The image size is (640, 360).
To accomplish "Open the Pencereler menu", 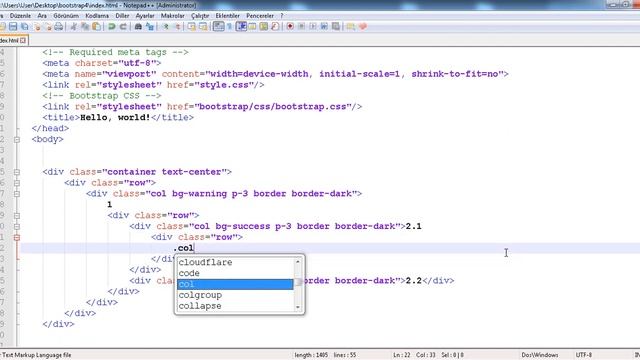I will point(260,16).
